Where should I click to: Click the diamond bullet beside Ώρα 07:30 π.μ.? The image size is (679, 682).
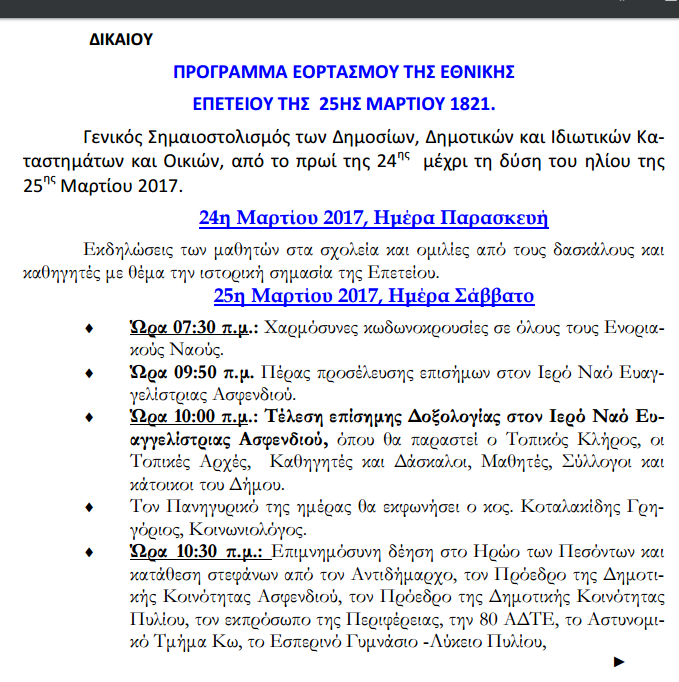point(89,328)
